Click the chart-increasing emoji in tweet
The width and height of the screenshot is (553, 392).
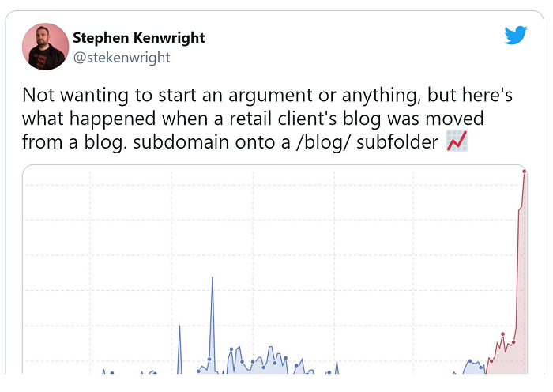457,141
